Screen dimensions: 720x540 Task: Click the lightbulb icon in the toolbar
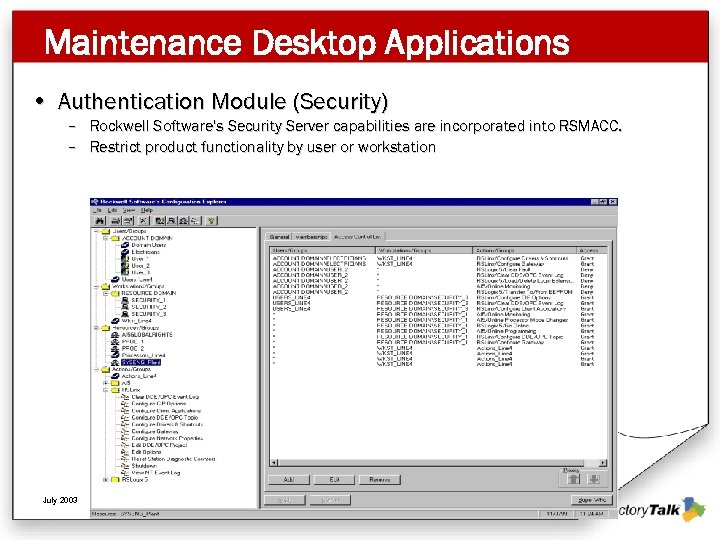(x=211, y=221)
